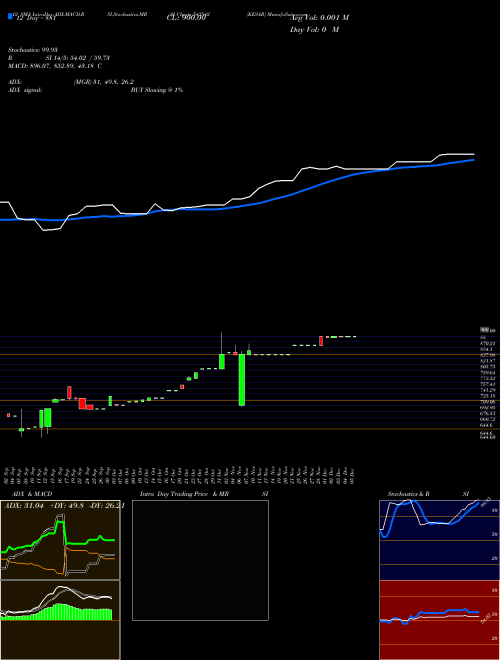This screenshot has height=660, width=500.
Task: Open the blue Stochastics chart panel
Action: tap(439, 540)
